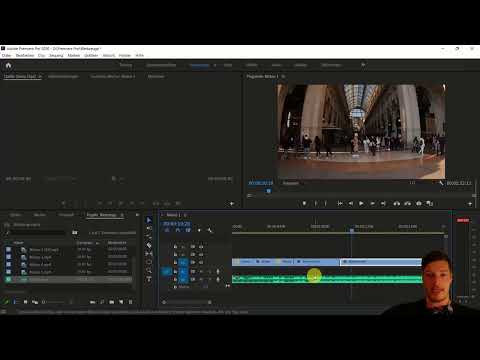Open the Program monitor panel menu
480x360 pixels.
pyautogui.click(x=283, y=76)
